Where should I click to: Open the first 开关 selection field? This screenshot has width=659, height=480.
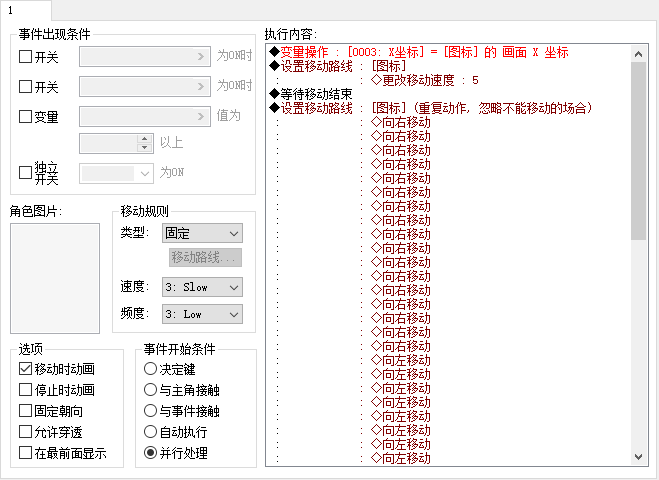[x=145, y=56]
